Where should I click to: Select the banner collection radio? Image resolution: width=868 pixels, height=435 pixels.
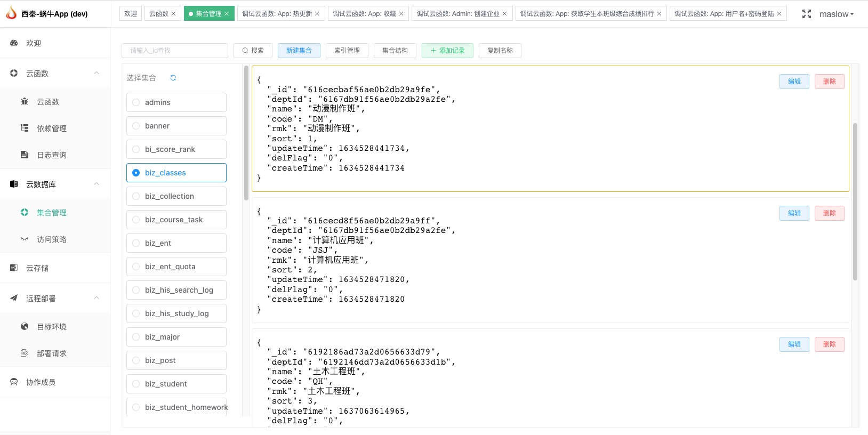click(x=136, y=126)
